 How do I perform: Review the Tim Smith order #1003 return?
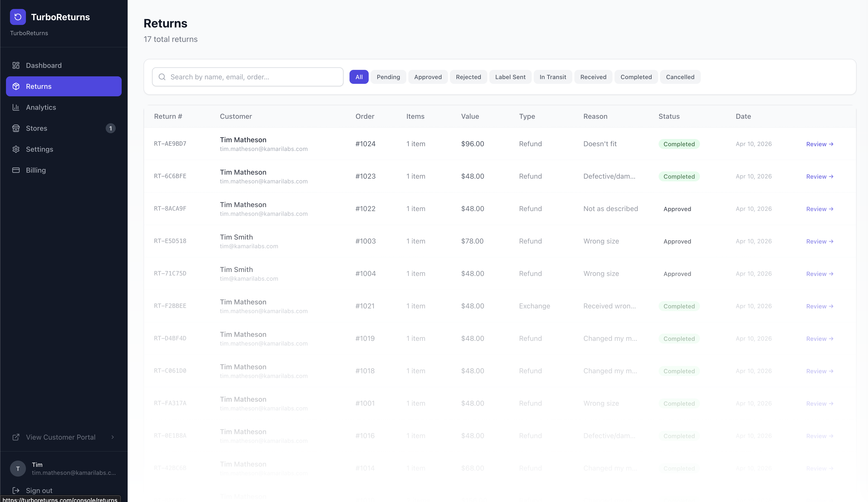click(819, 241)
